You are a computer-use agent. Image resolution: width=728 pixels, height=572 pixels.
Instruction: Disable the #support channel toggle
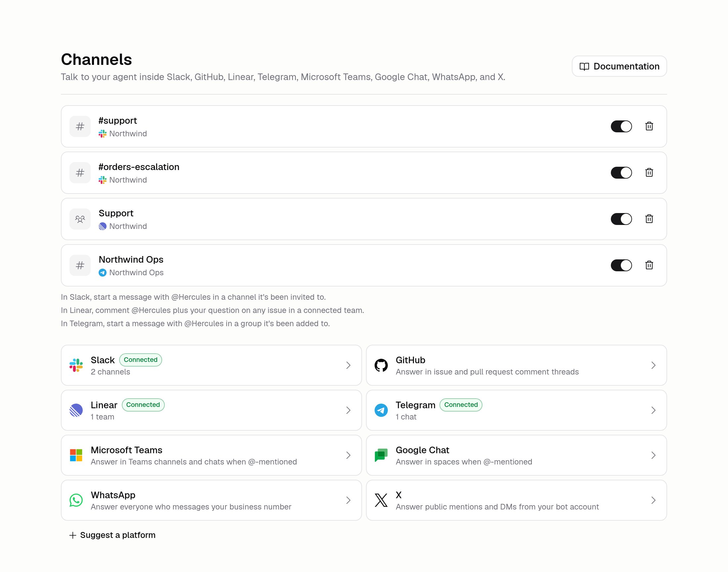click(x=621, y=126)
